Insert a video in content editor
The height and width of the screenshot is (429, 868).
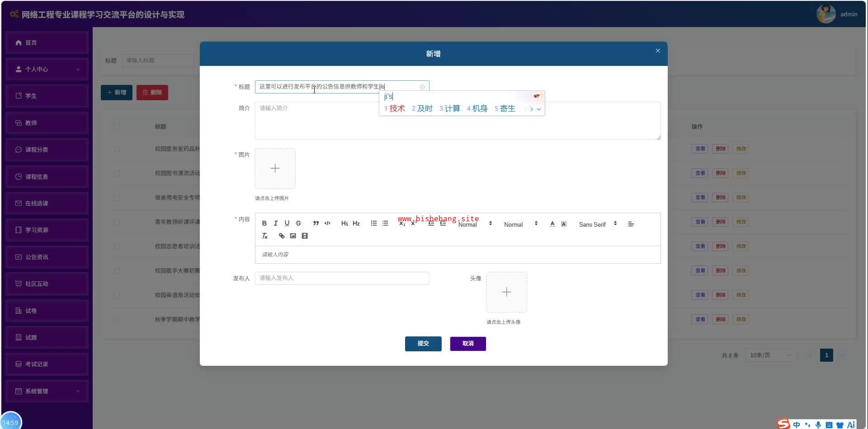(305, 236)
